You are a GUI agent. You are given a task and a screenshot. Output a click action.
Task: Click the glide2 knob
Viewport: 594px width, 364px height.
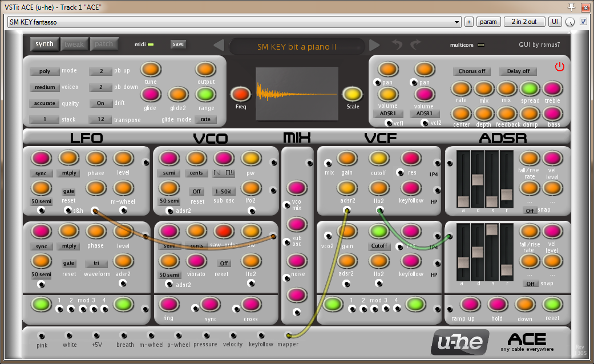click(x=178, y=95)
